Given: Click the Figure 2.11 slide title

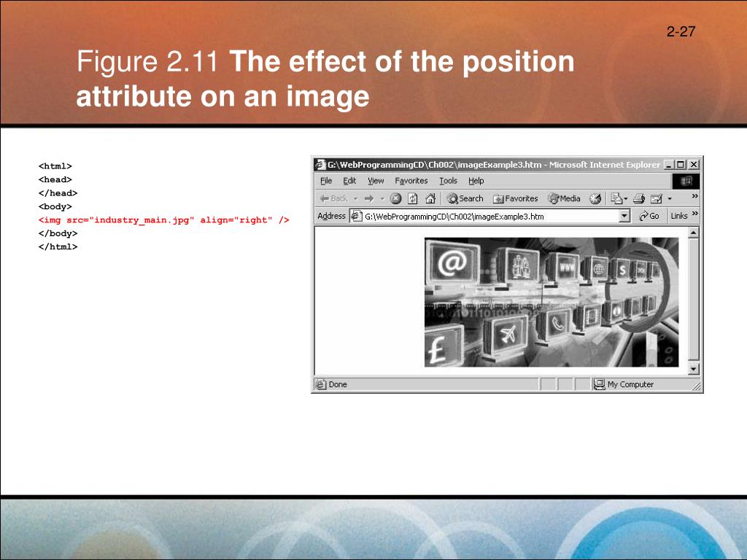Looking at the screenshot, I should (x=325, y=79).
